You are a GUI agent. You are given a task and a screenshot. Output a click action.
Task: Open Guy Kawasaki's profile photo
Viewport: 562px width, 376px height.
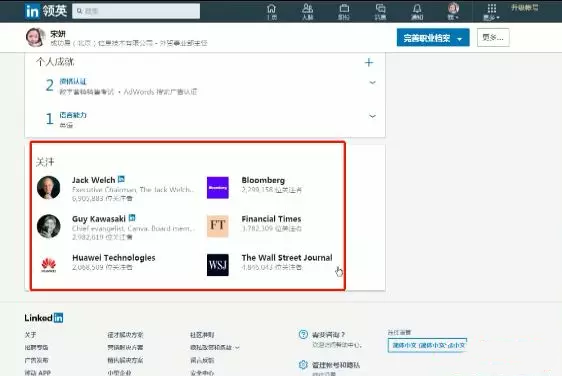point(48,226)
